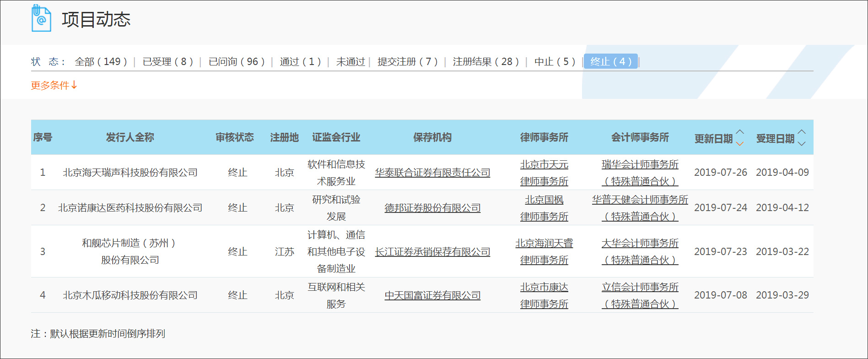This screenshot has width=868, height=359.
Task: Click acceptance date 2019-03-22
Action: coord(782,252)
